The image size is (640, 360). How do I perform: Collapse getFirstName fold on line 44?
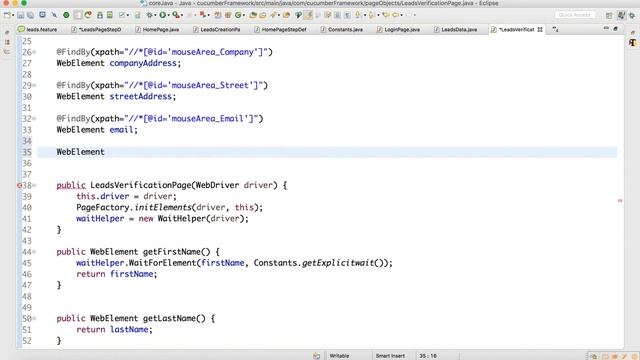point(34,252)
